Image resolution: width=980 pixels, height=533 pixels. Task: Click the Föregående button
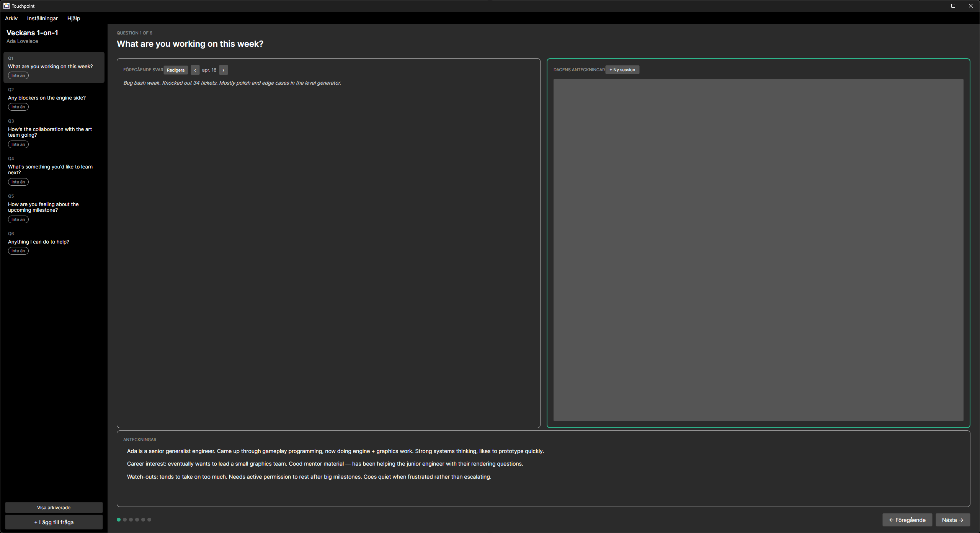[908, 520]
